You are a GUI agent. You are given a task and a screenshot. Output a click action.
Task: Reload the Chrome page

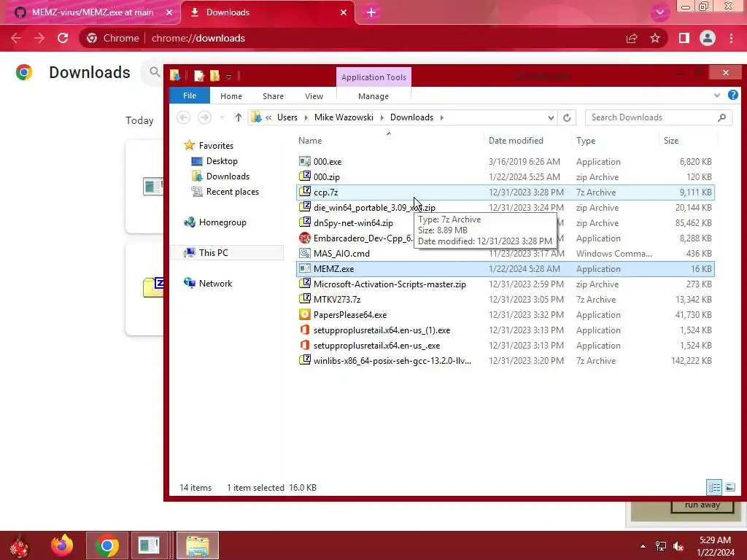(x=63, y=38)
